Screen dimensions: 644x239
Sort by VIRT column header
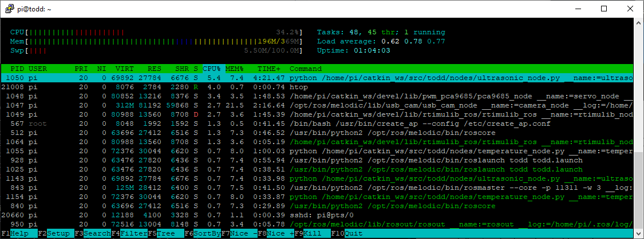[x=125, y=69]
